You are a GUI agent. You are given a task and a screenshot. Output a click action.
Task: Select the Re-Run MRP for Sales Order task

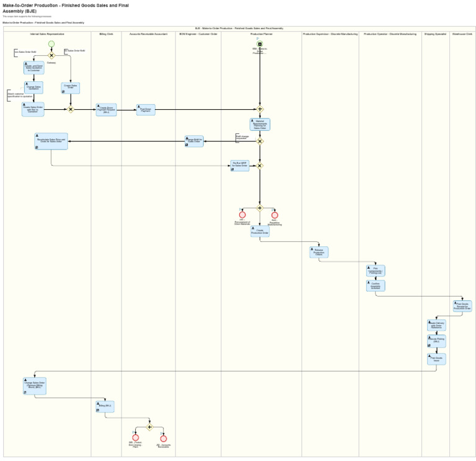point(239,166)
